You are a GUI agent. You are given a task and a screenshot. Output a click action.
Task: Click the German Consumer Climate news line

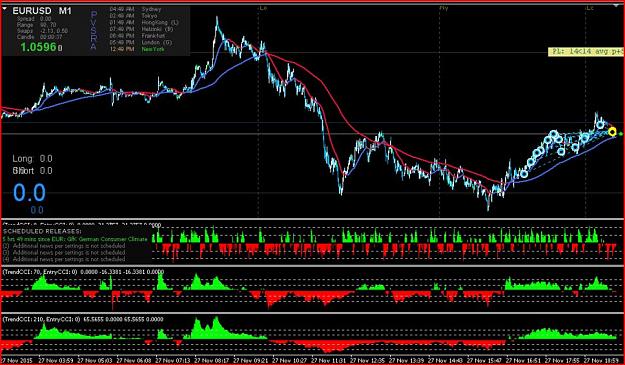(75, 239)
